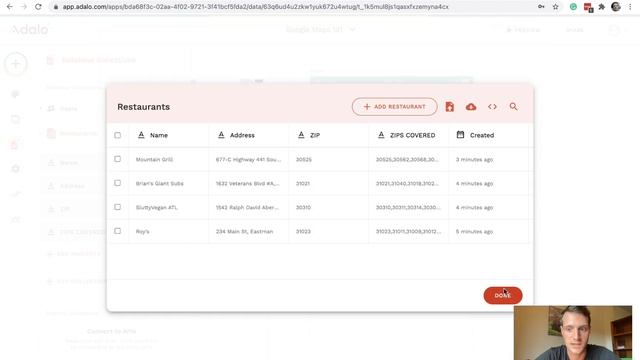
Task: Click the text-type icon beside Address
Action: (x=221, y=135)
